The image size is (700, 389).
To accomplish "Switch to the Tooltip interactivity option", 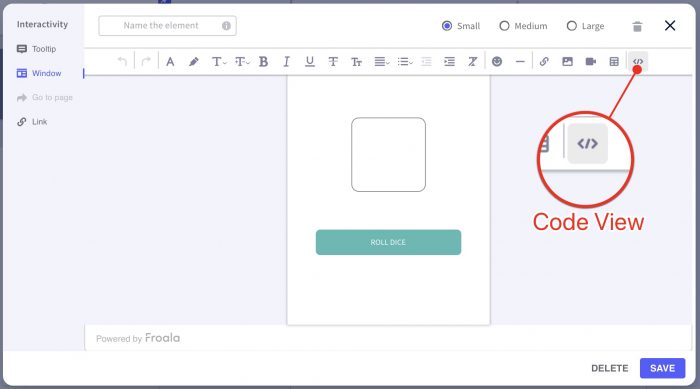I will point(36,49).
